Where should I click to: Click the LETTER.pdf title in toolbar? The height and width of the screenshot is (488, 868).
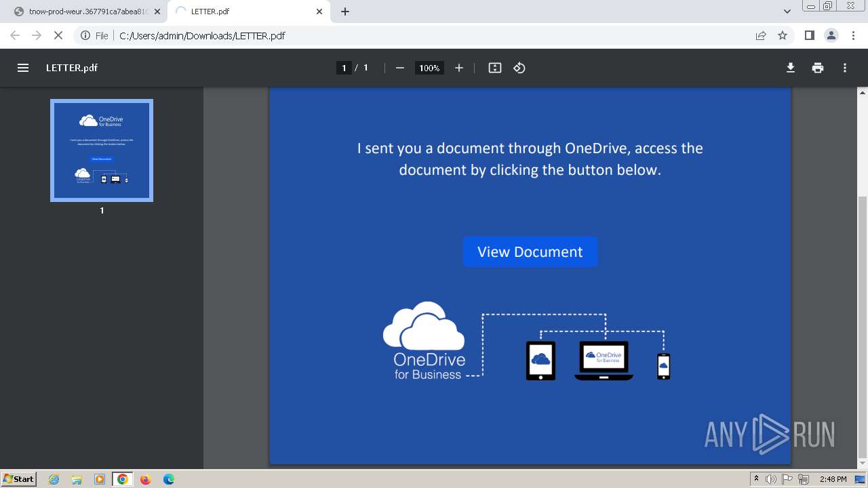tap(72, 68)
